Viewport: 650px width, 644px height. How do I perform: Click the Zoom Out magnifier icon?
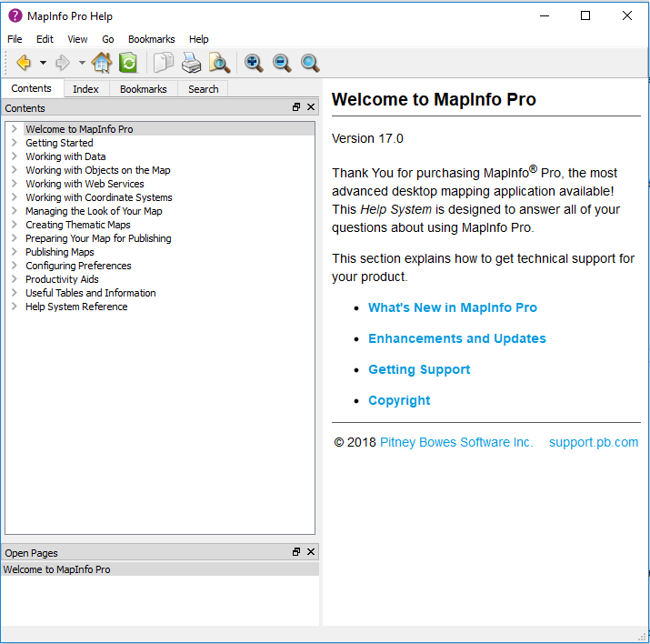282,63
